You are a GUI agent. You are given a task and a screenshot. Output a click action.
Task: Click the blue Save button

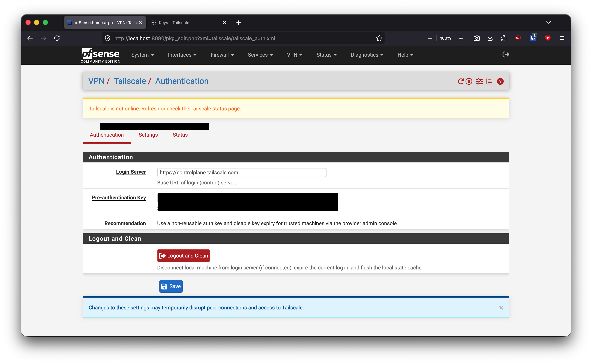[171, 286]
